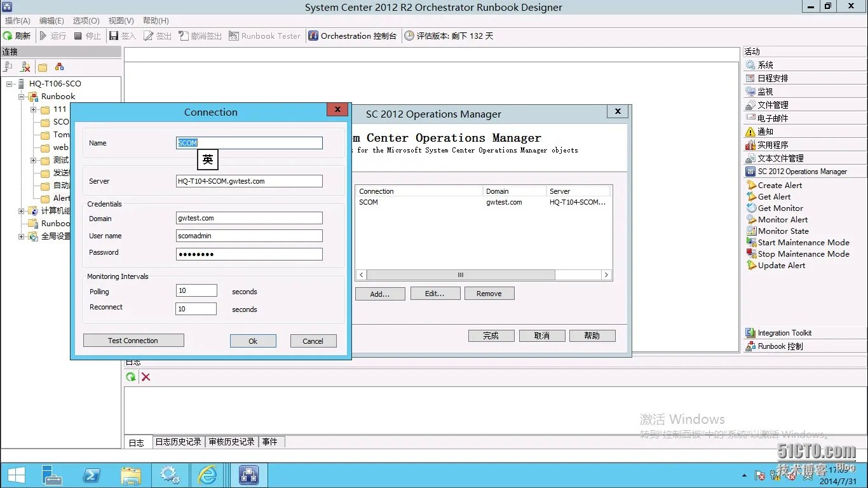Open Server Manager from the taskbar

tap(52, 475)
